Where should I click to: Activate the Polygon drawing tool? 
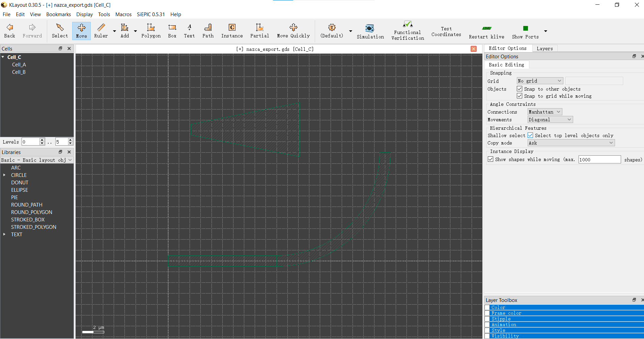tap(151, 31)
